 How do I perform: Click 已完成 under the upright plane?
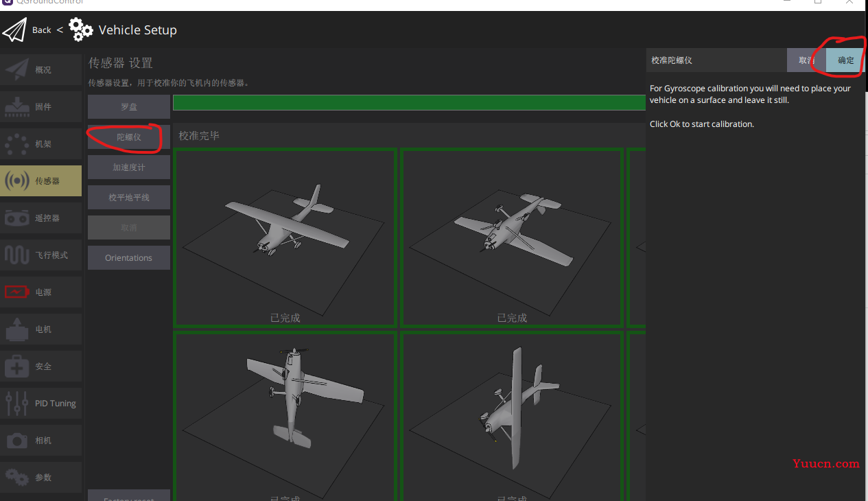285,318
